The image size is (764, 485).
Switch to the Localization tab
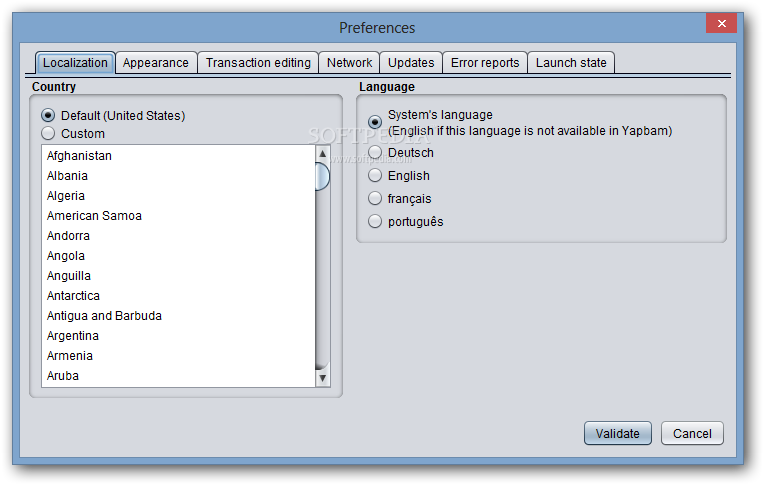(75, 63)
